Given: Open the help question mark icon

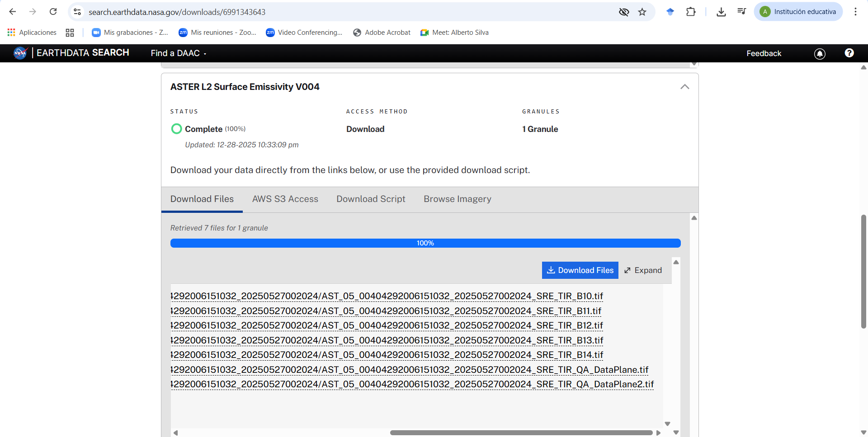Looking at the screenshot, I should 849,53.
